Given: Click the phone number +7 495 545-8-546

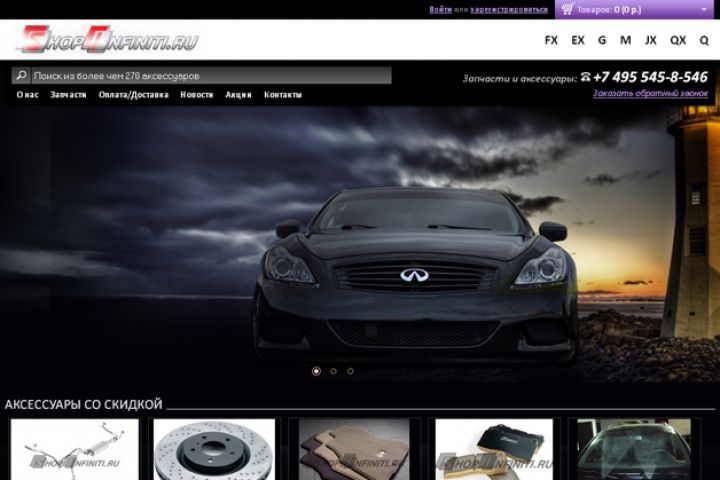Looking at the screenshot, I should pos(650,77).
